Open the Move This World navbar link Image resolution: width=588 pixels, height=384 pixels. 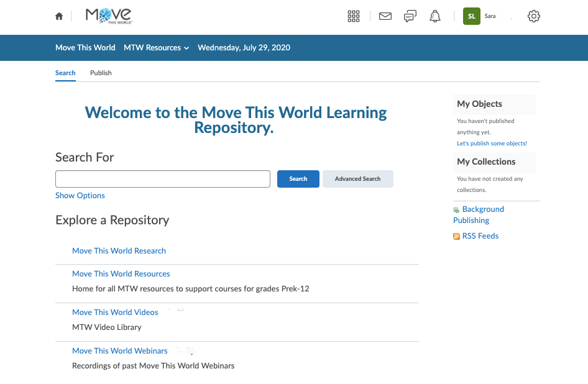86,48
